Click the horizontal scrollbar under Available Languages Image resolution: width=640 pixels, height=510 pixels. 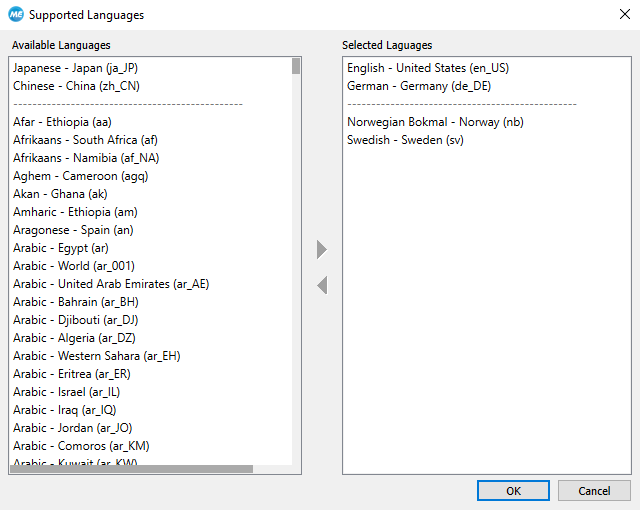130,468
